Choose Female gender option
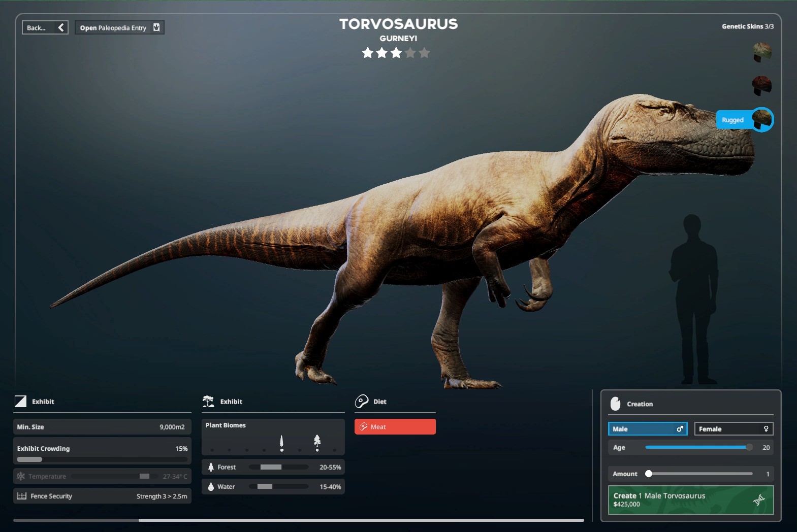The width and height of the screenshot is (797, 532). [734, 429]
